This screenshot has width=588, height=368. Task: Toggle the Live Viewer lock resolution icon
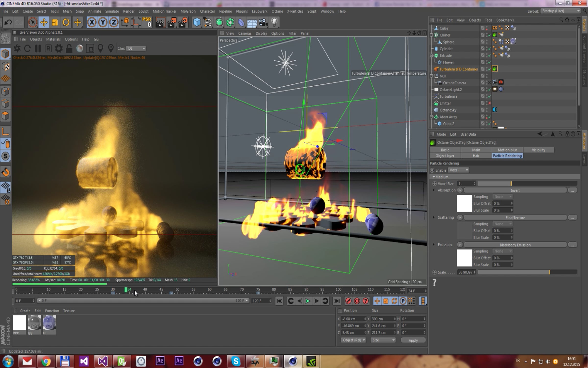coord(69,48)
